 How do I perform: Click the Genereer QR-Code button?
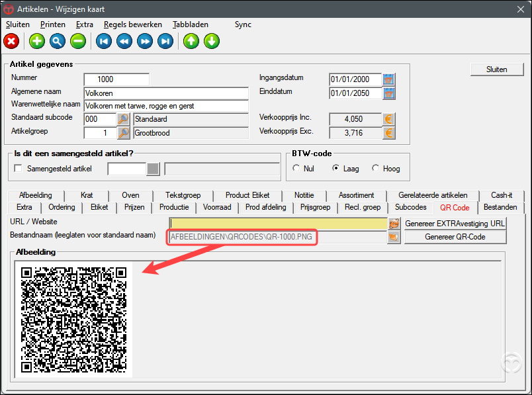click(455, 237)
